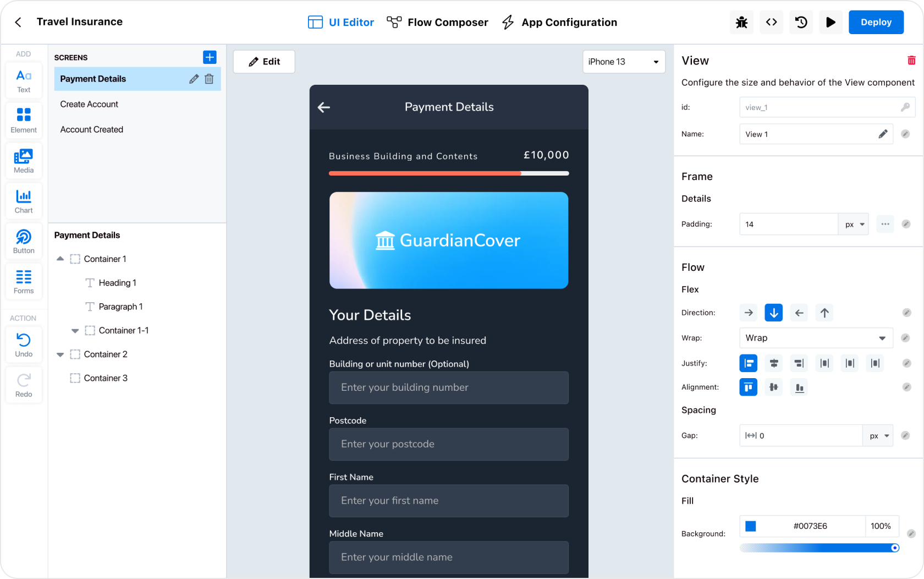Click the Undo action
This screenshot has height=579, width=924.
[23, 344]
